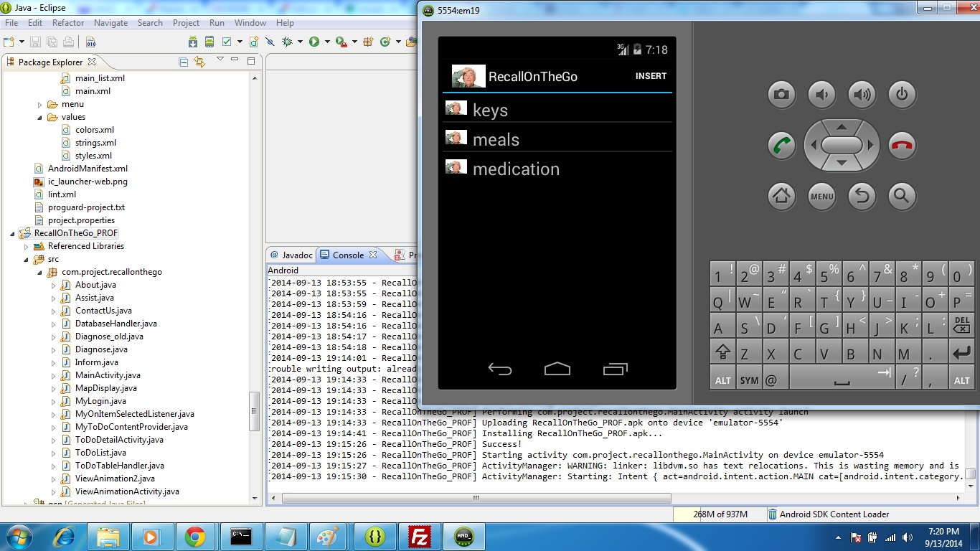Image resolution: width=980 pixels, height=551 pixels.
Task: Select ToDoList.java file
Action: tap(100, 453)
